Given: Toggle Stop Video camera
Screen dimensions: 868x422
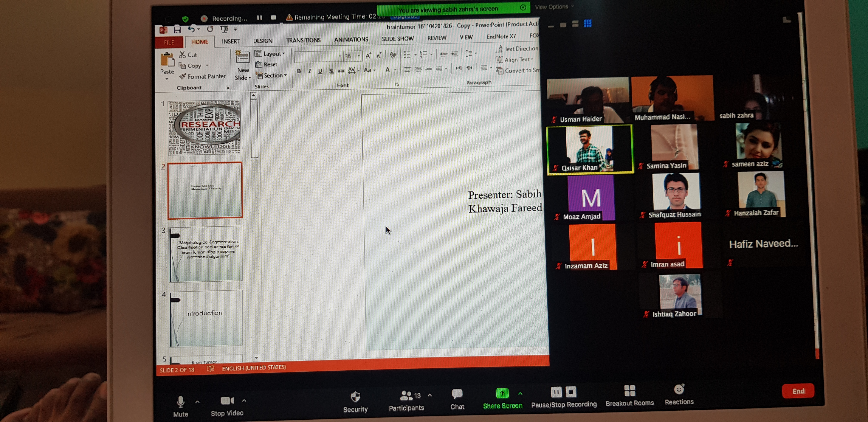Looking at the screenshot, I should coord(226,400).
